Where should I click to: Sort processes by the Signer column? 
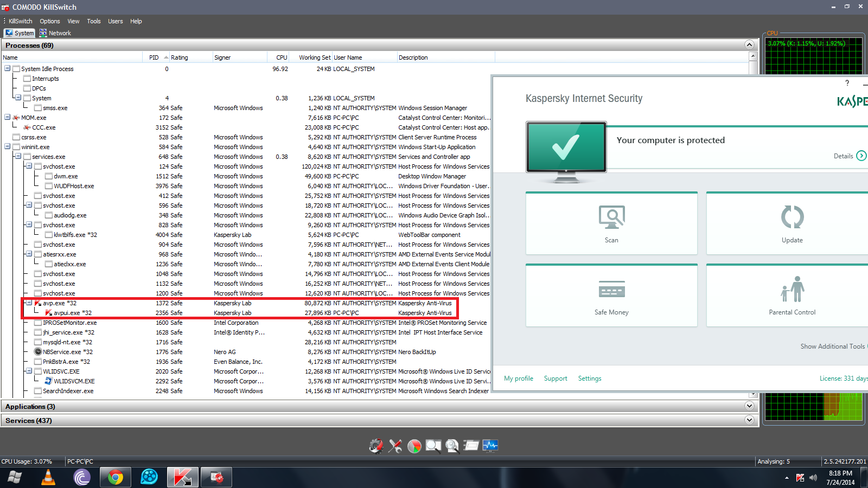240,57
